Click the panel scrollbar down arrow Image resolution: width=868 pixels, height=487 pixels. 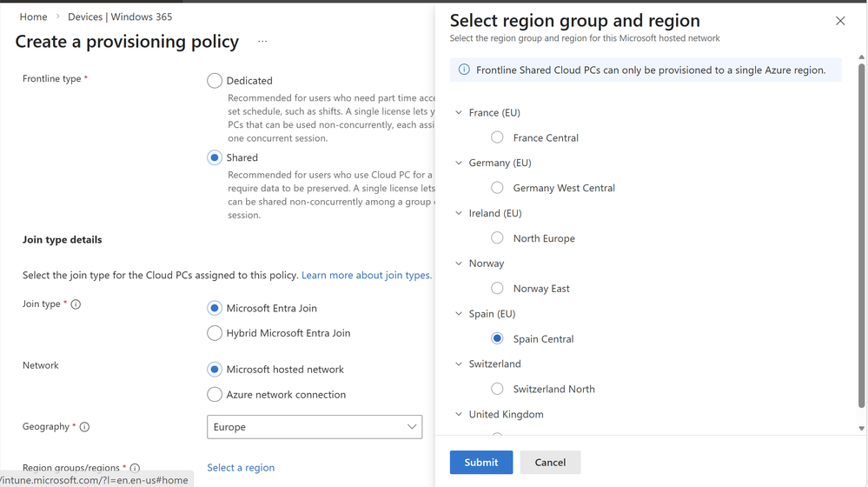(861, 428)
